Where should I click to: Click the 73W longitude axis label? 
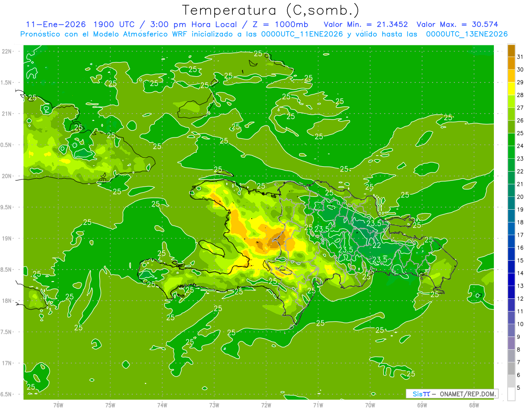click(x=214, y=405)
